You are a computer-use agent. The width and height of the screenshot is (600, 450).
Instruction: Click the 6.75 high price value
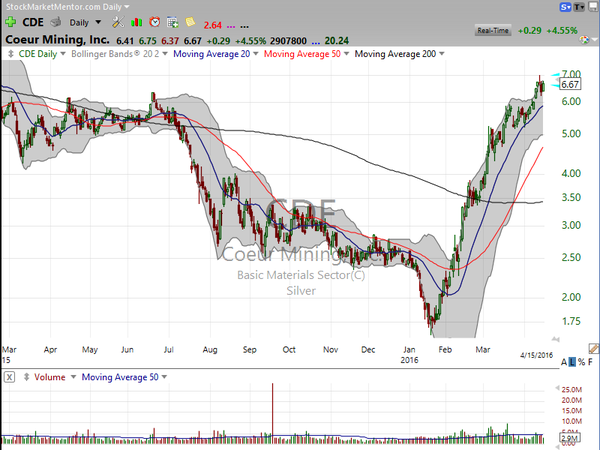pos(148,41)
